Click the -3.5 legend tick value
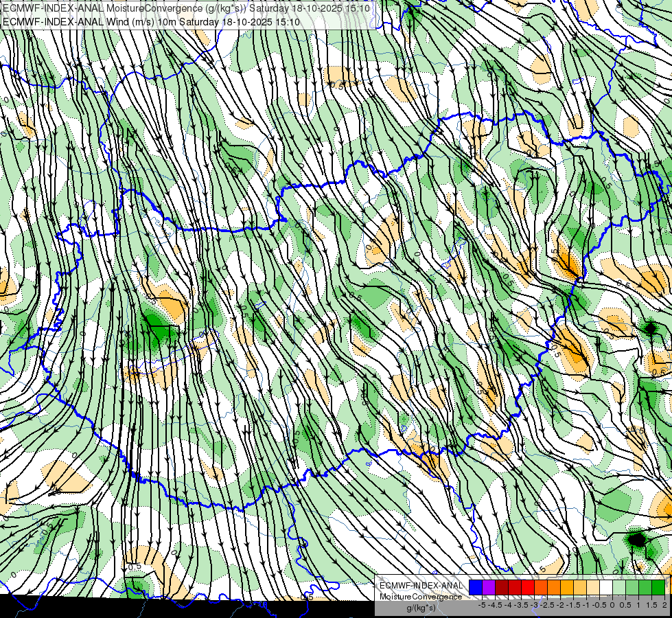Viewport: 672px width, 618px height. [521, 605]
